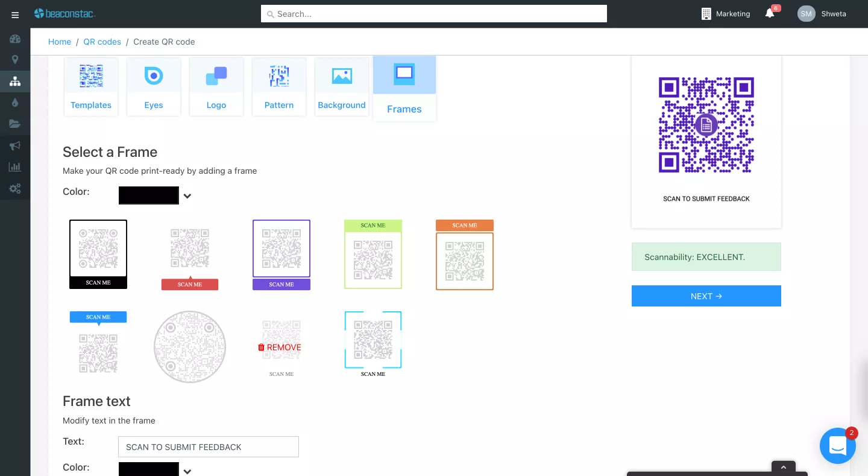Edit the frame text input field
Viewport: 868px width, 476px height.
(208, 446)
